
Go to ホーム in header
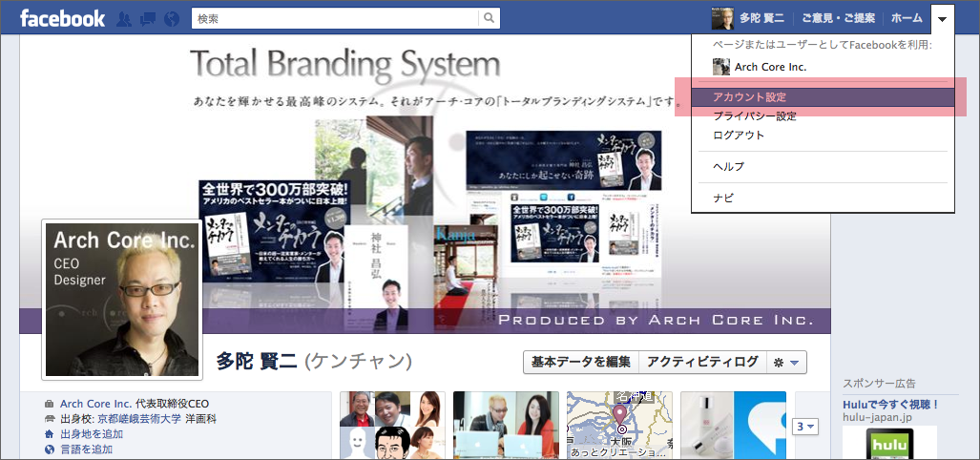coord(907,19)
